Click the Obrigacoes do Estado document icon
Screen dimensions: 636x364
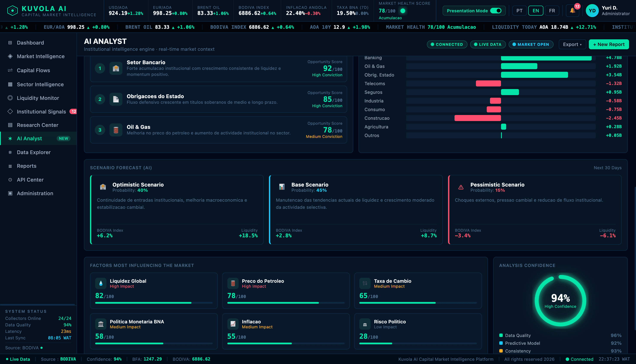[x=116, y=99]
